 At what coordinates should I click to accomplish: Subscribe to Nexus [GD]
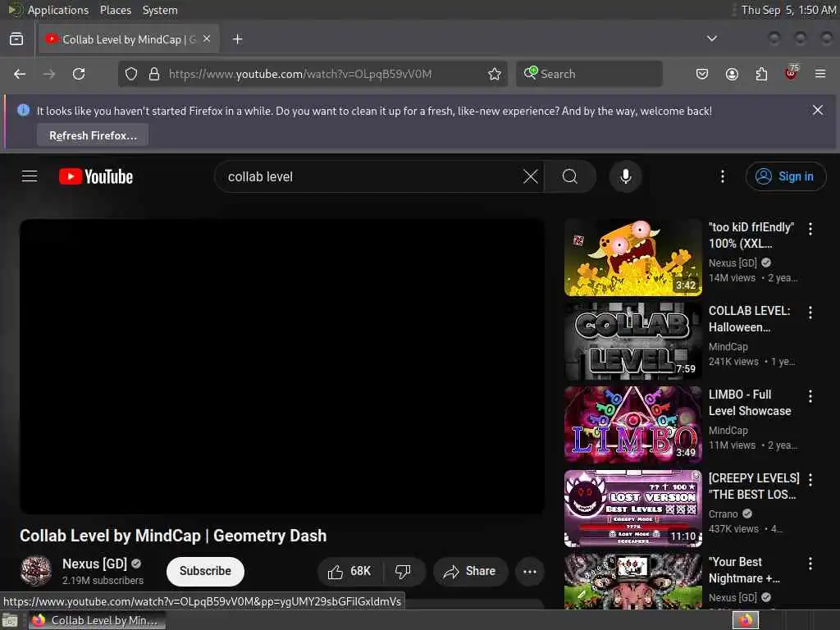coord(205,572)
